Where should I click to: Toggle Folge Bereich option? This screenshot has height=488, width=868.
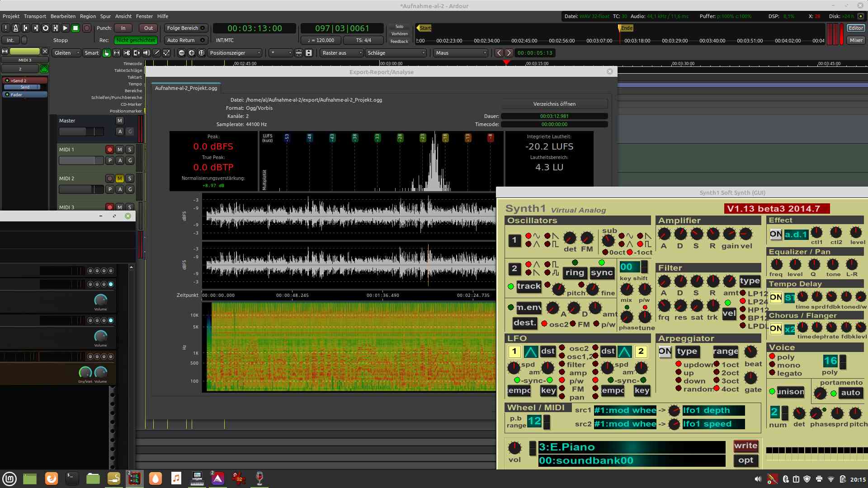click(x=186, y=28)
